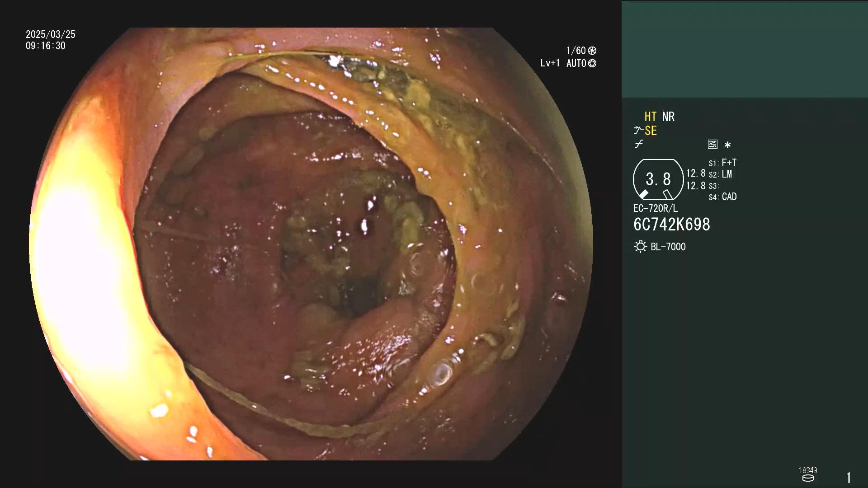Click the auto iris icon beside AUTO
This screenshot has height=488, width=868.
[592, 63]
